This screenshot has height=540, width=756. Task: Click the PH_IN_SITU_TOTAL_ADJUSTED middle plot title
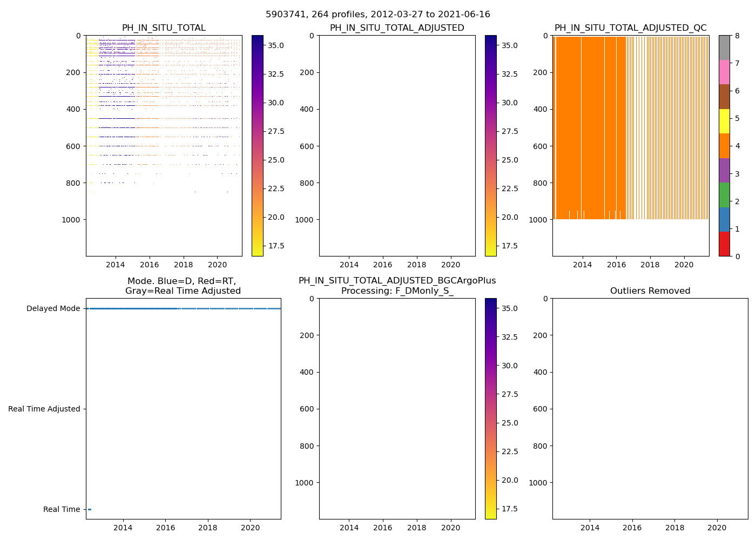tap(397, 28)
